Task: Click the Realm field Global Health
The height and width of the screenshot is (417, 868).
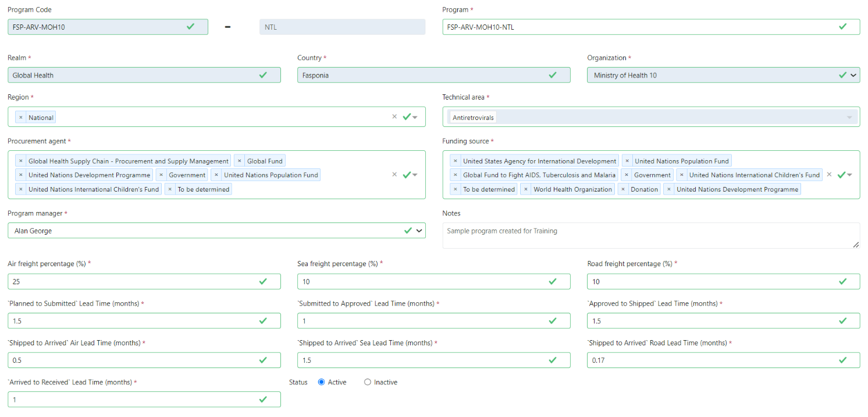Action: (144, 75)
